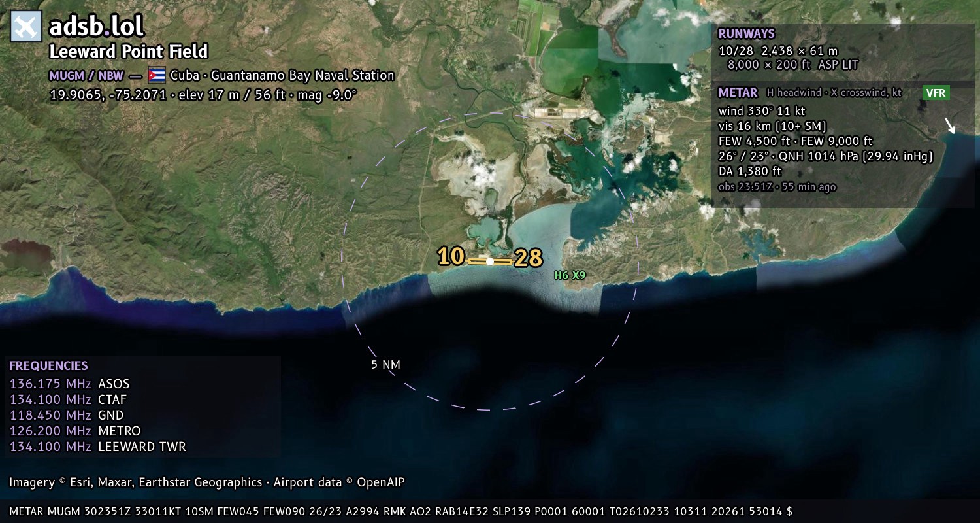This screenshot has width=980, height=523.
Task: Click the coordinates 19.9065, -75.2071 text
Action: (x=108, y=95)
